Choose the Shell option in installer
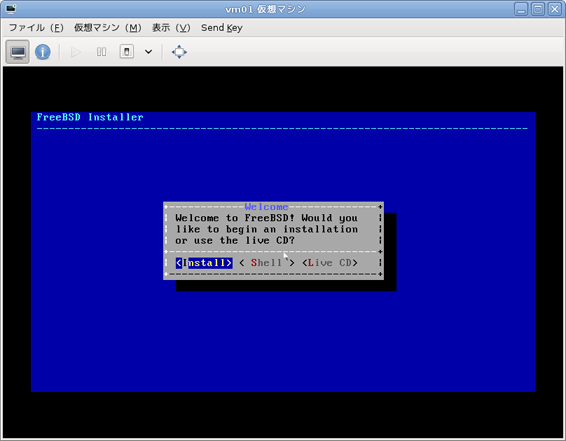 (x=267, y=263)
